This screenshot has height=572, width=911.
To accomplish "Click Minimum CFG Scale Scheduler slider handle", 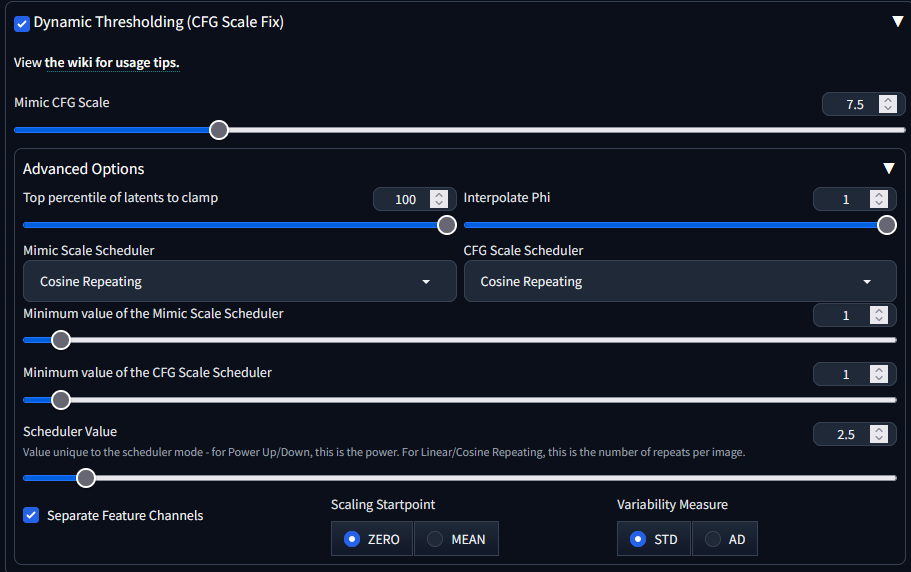I will click(x=61, y=400).
